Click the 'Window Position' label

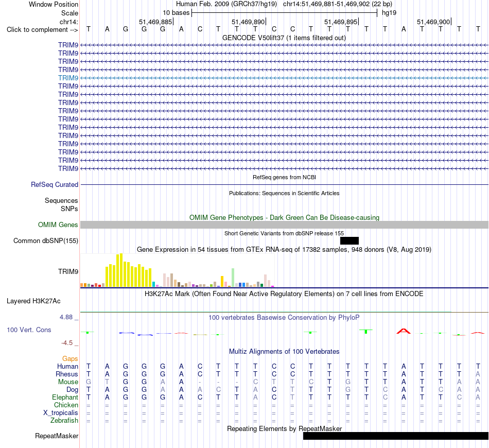point(54,4)
